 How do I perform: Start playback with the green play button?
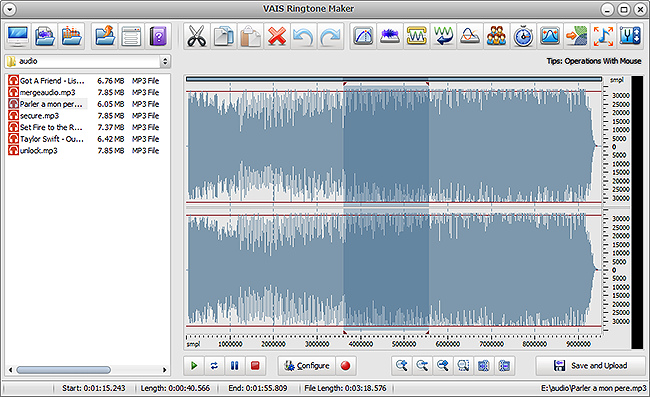(194, 366)
